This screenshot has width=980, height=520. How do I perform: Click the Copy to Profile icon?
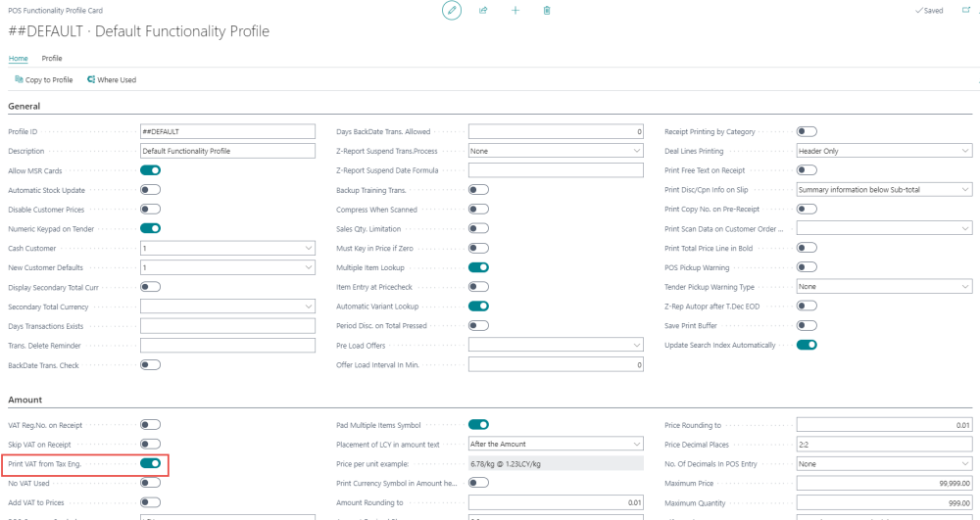[19, 80]
